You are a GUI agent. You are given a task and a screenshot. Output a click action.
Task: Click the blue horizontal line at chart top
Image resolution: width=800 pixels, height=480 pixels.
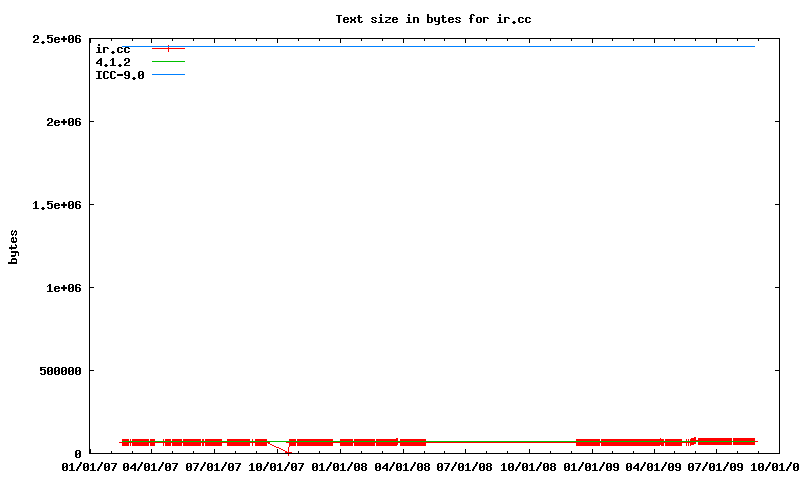click(450, 46)
